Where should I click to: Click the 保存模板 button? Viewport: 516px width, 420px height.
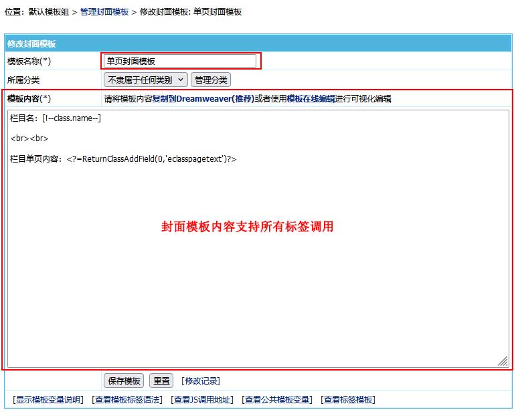[124, 381]
